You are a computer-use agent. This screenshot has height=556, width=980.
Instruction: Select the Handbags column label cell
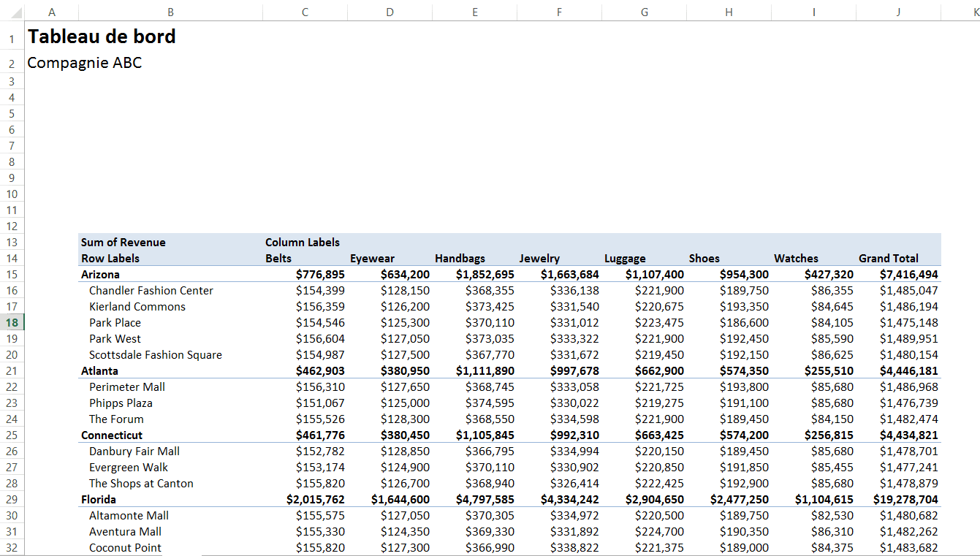[x=460, y=258]
